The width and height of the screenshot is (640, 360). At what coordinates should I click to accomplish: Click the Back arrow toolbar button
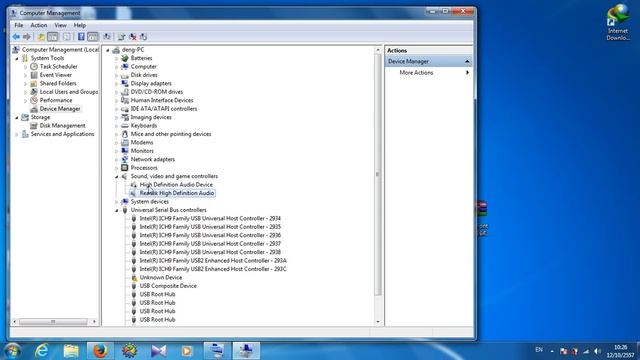16,37
